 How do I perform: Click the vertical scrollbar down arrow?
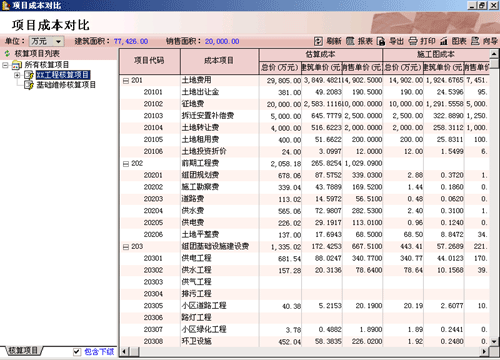click(494, 341)
